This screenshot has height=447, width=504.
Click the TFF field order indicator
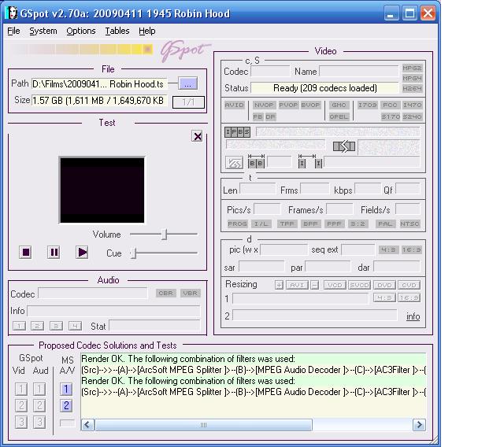(x=287, y=223)
